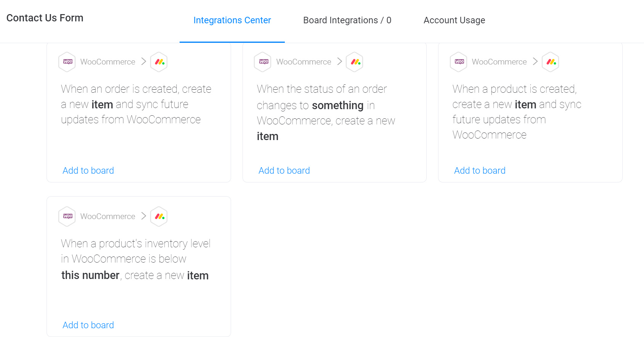This screenshot has width=644, height=337.
Task: Open the Account Usage tab
Action: (x=454, y=20)
